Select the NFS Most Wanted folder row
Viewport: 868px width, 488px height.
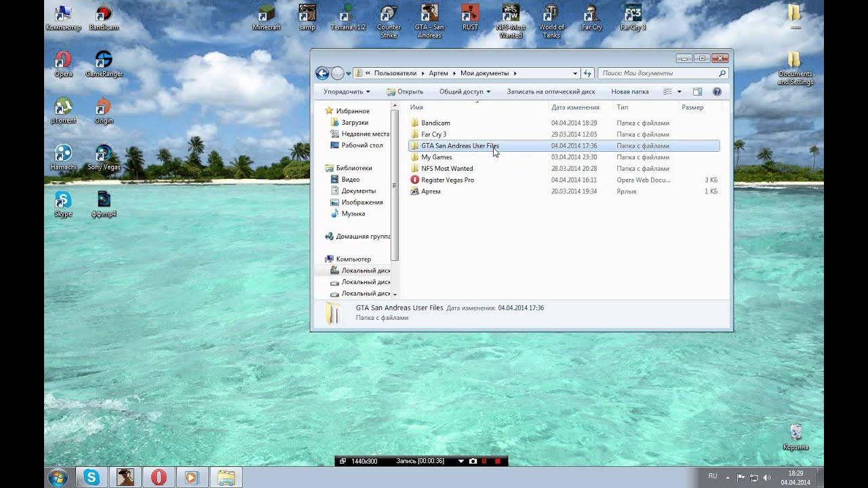pos(564,168)
